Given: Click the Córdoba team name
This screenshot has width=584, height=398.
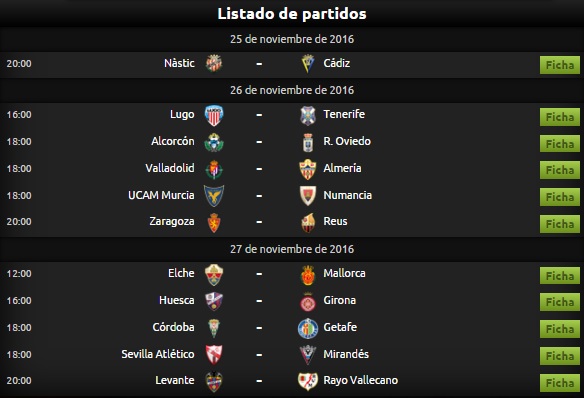Looking at the screenshot, I should click(x=173, y=327).
